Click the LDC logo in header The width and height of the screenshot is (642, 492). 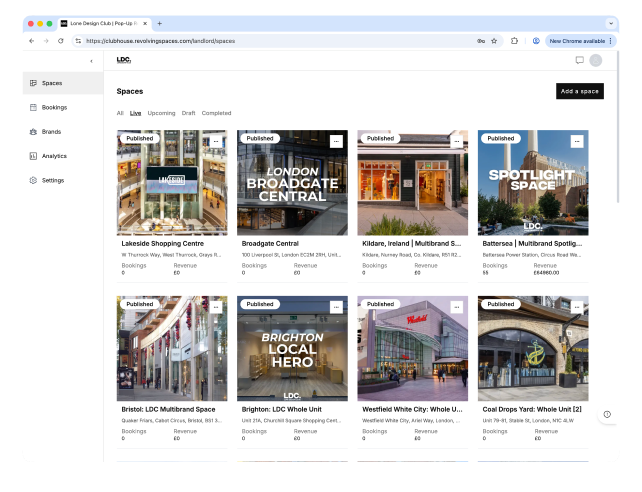pyautogui.click(x=124, y=60)
